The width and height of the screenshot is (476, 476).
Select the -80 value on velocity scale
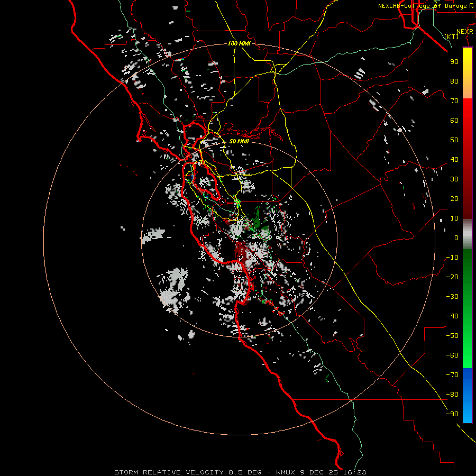[452, 395]
